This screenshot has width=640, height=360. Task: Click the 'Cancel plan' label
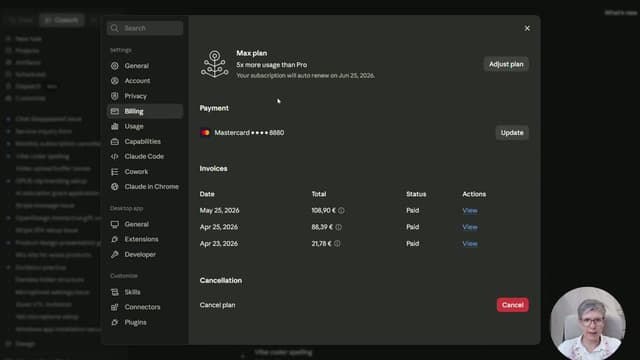[218, 305]
